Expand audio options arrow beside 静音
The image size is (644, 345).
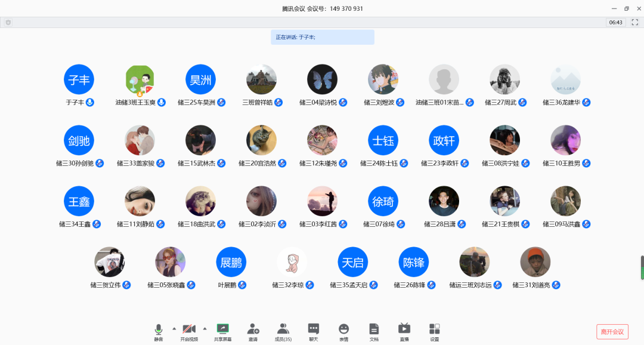(174, 328)
